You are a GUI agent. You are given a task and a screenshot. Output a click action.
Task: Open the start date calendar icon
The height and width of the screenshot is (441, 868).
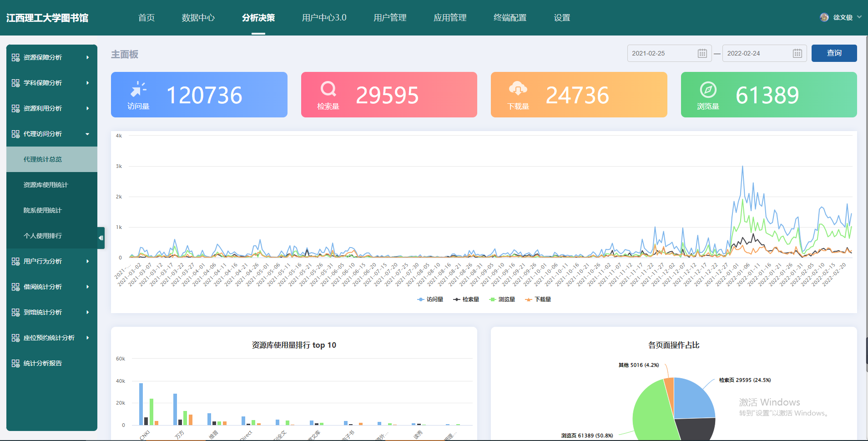pyautogui.click(x=702, y=53)
